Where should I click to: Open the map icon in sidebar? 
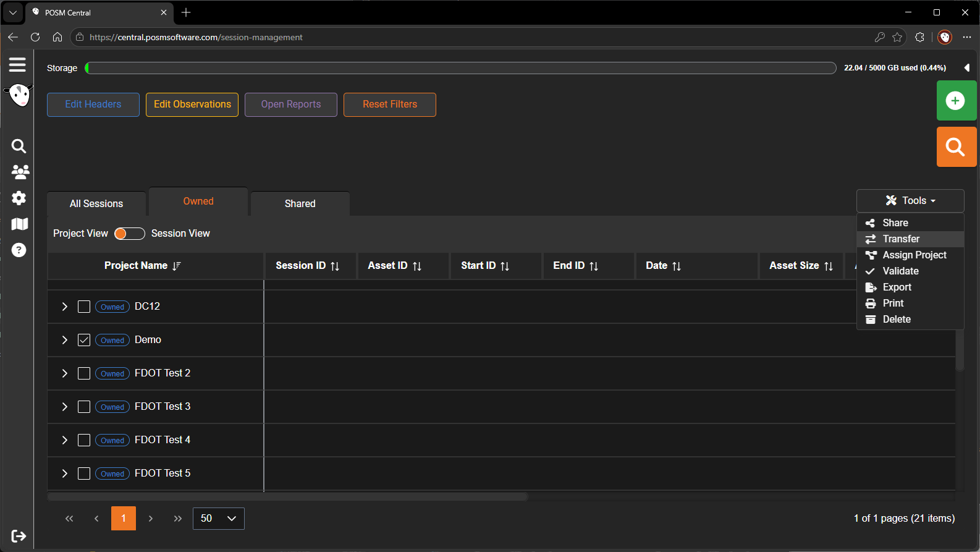click(x=20, y=224)
